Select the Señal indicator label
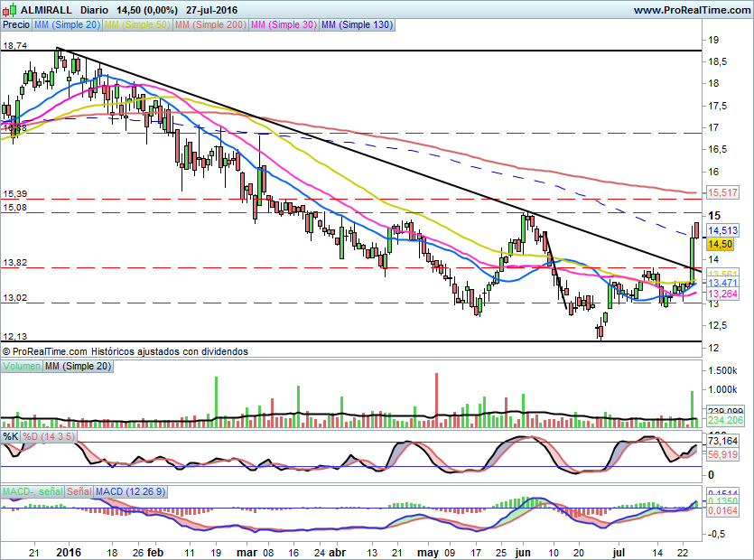The image size is (754, 560). [79, 491]
